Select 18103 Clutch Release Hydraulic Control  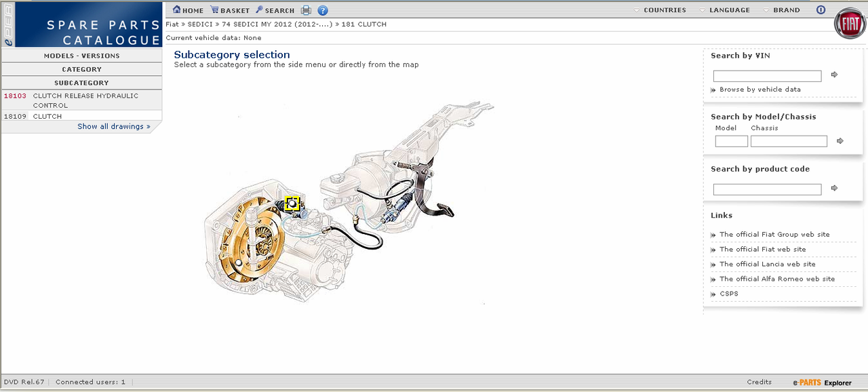81,100
